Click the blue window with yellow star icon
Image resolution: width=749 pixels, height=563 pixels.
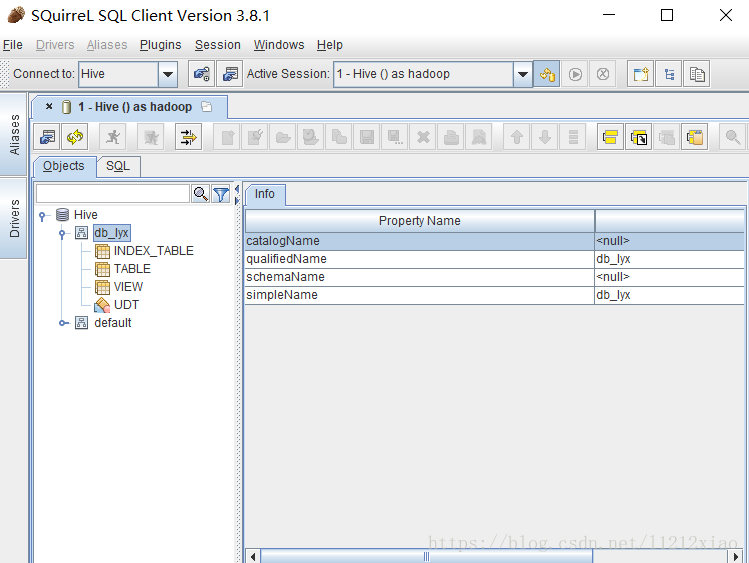[640, 74]
